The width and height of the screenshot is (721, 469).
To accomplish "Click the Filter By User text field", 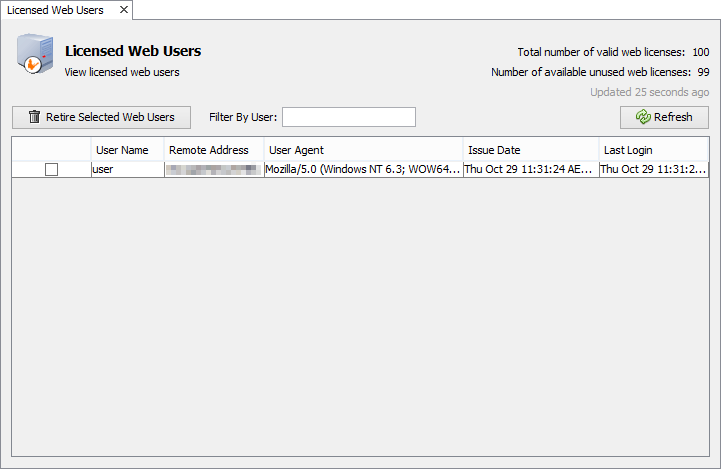I will (x=348, y=117).
